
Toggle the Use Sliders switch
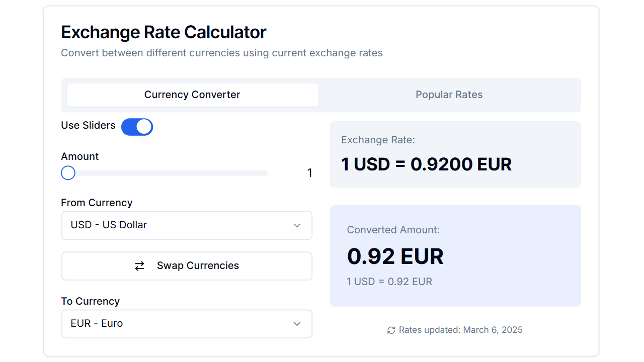click(x=137, y=127)
